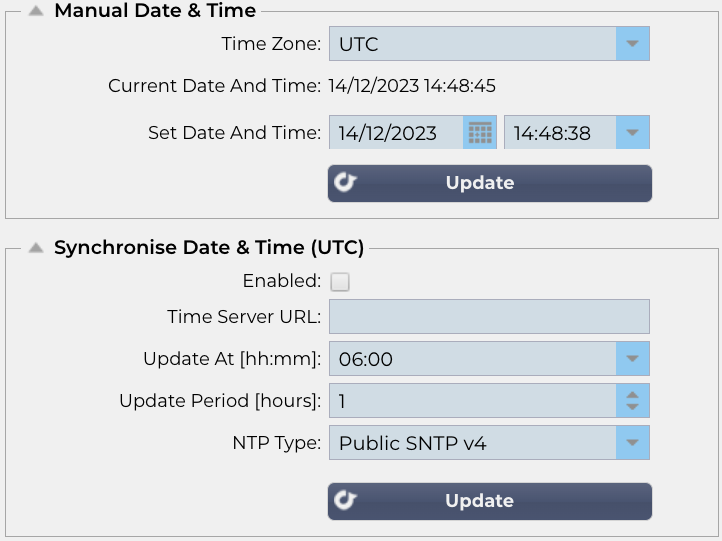Increase Update Period with up arrow
The image size is (722, 541).
click(632, 394)
